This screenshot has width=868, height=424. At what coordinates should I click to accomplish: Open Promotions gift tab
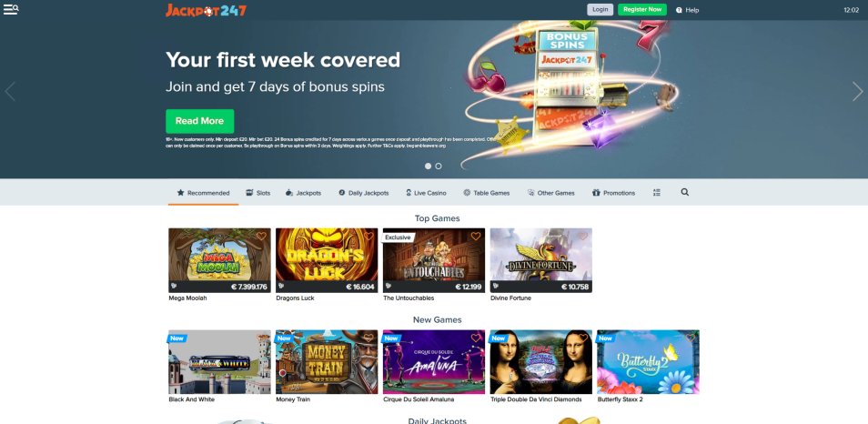coord(613,193)
